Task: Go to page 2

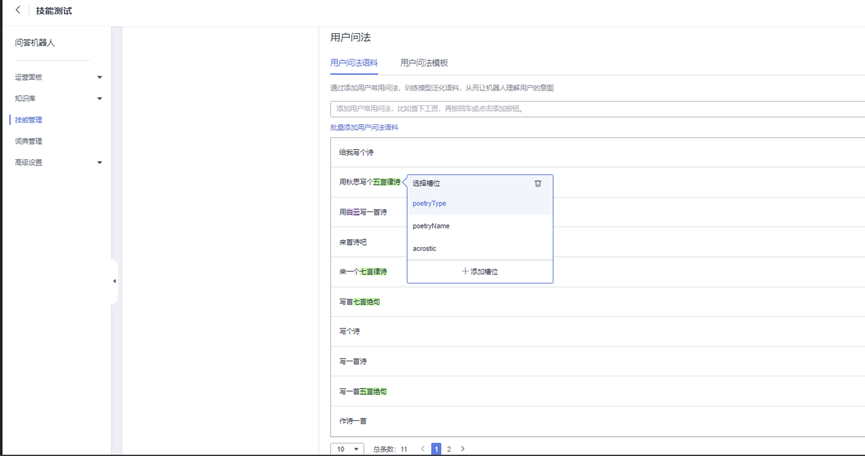Action: tap(448, 449)
